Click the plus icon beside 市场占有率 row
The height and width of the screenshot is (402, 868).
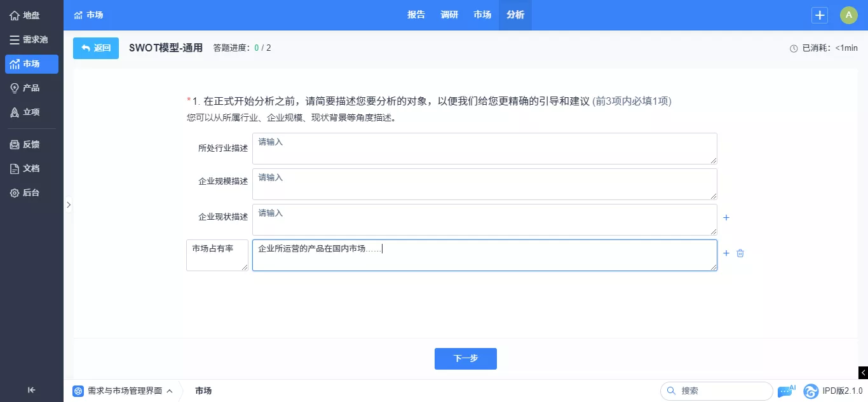coord(726,253)
